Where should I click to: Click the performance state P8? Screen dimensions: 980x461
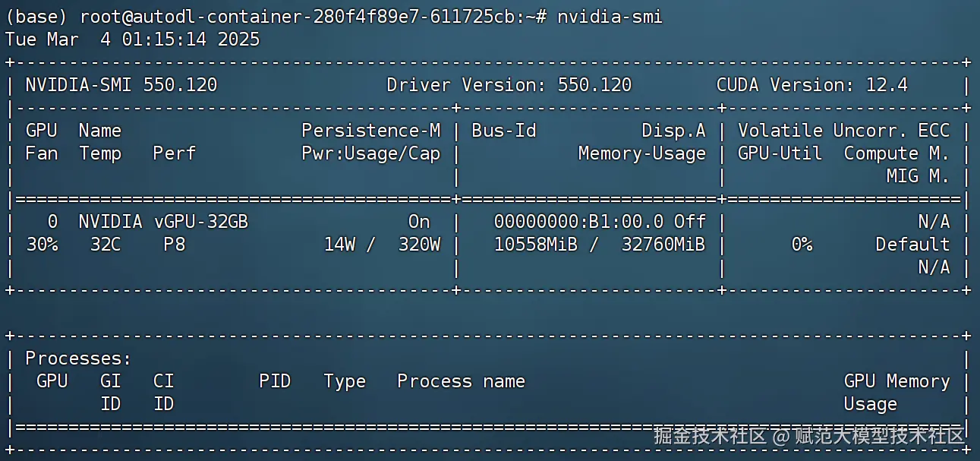pyautogui.click(x=174, y=245)
